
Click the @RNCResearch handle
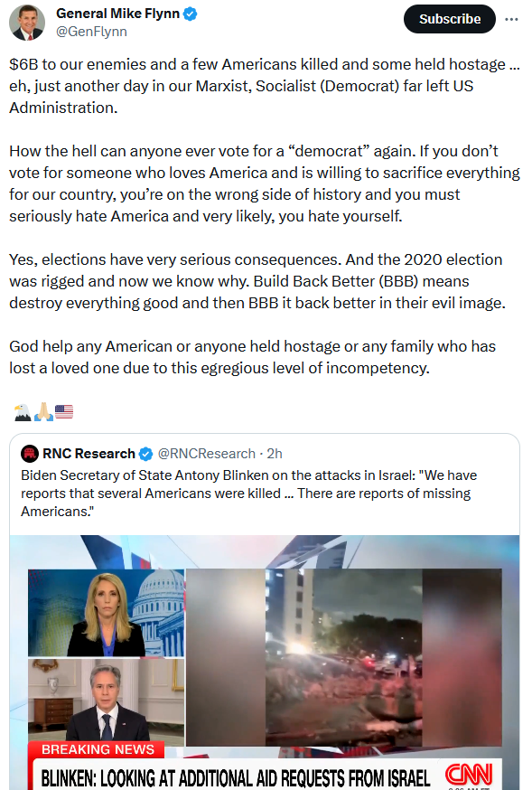pyautogui.click(x=206, y=454)
